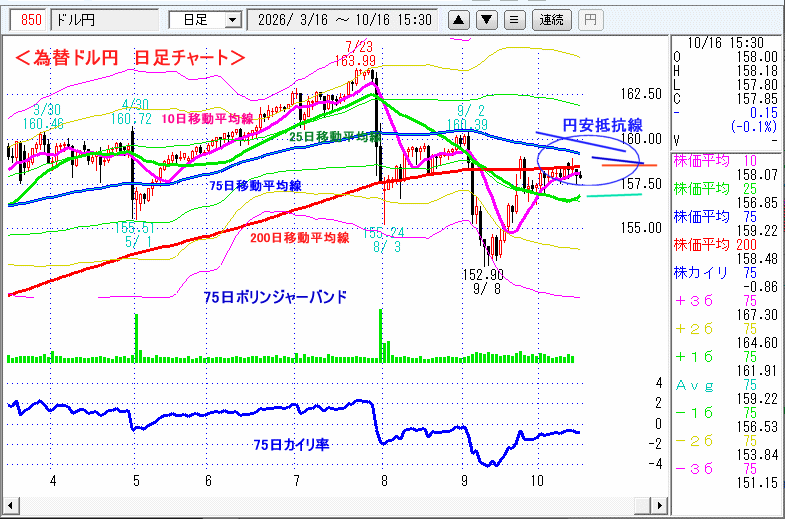This screenshot has height=519, width=785.
Task: Click the 75日ボリンジャーバンド label
Action: [x=275, y=297]
